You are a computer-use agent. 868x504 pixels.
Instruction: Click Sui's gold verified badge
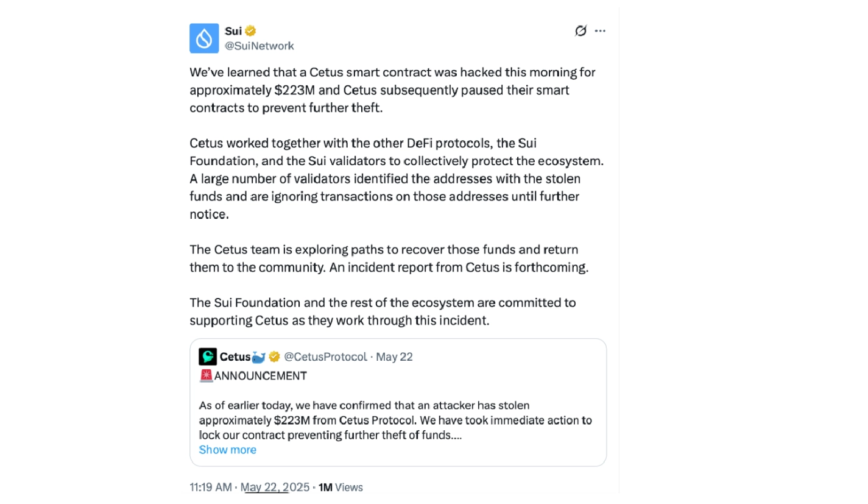click(x=250, y=31)
